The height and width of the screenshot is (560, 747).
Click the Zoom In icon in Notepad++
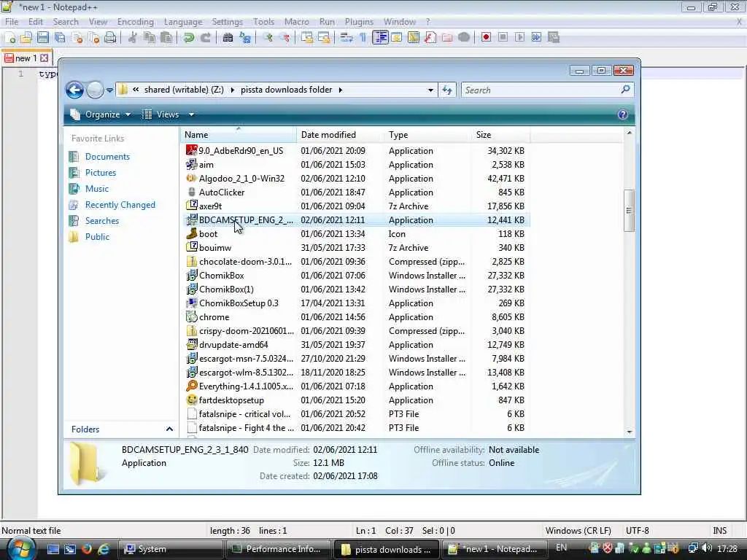pyautogui.click(x=268, y=38)
